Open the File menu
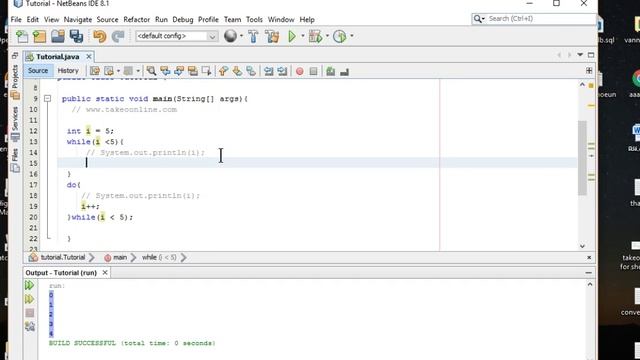 [x=16, y=20]
